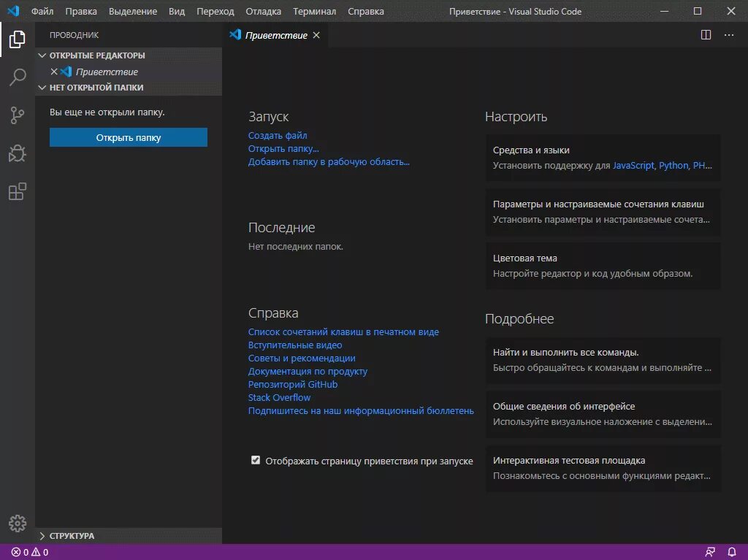Click the Вы еще не открыли папку text
This screenshot has width=748, height=560.
107,112
